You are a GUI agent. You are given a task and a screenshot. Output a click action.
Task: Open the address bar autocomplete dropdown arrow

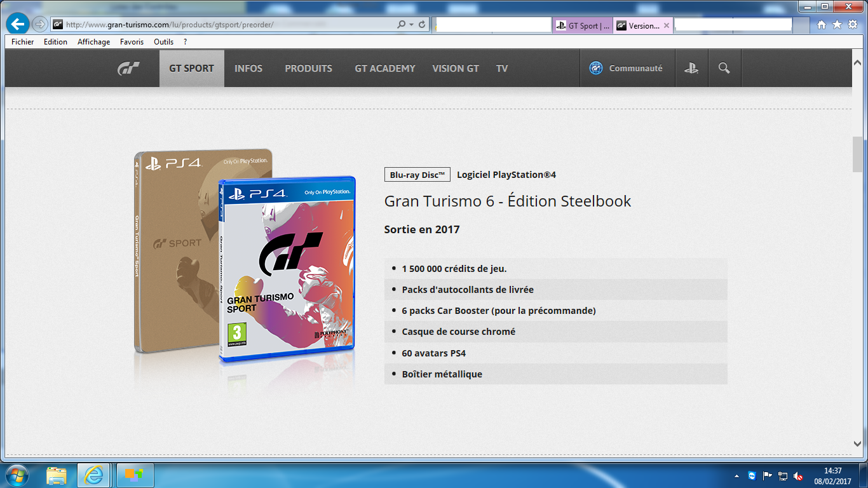[412, 25]
